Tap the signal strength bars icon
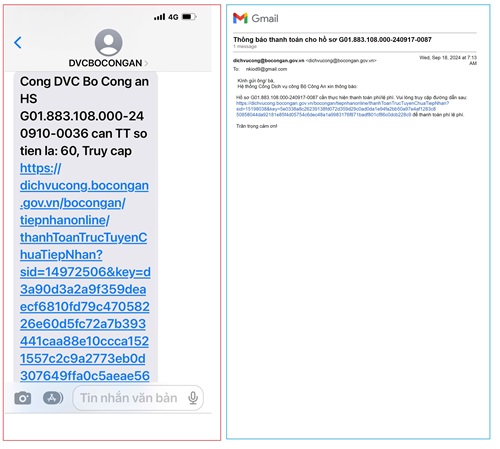 coord(159,17)
